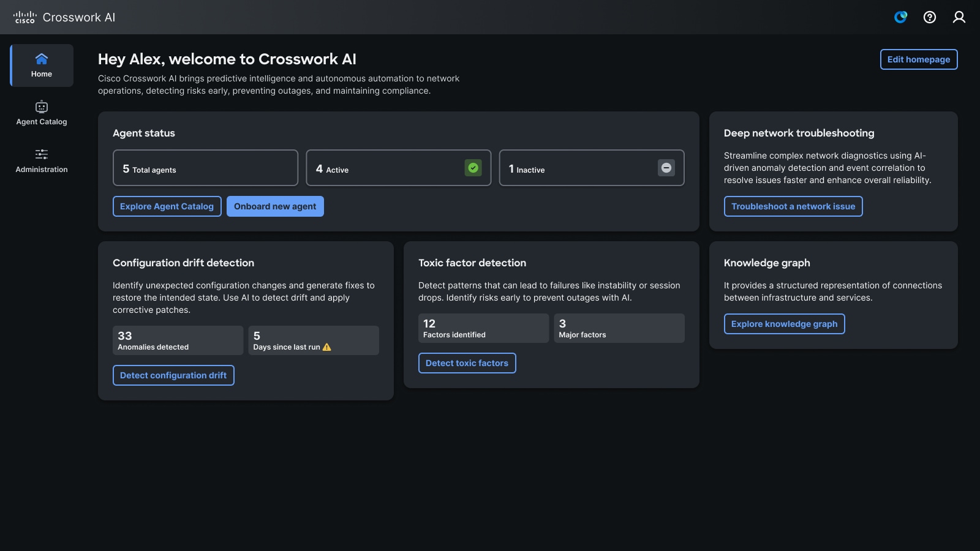Open the help question mark icon

[930, 17]
